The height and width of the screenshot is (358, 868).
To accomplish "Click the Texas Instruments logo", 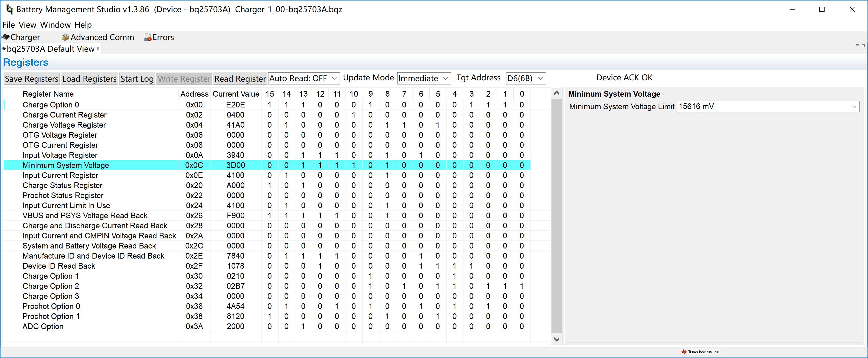I will pyautogui.click(x=701, y=352).
